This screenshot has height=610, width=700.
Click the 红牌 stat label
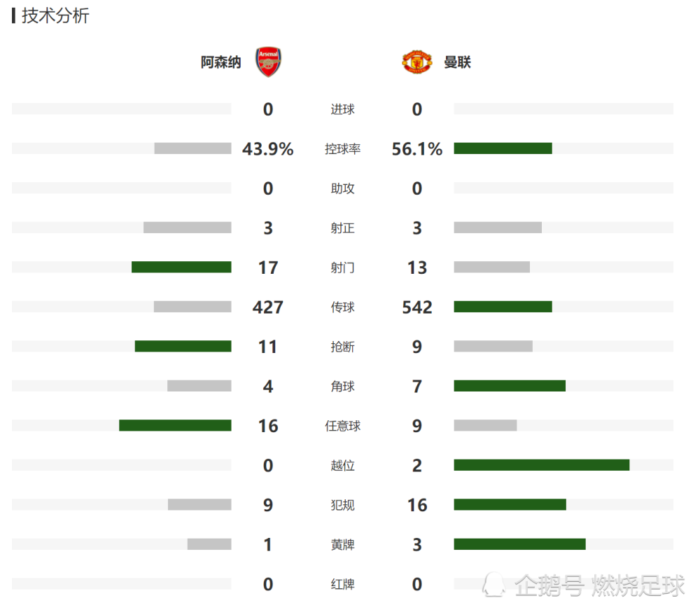tap(342, 584)
